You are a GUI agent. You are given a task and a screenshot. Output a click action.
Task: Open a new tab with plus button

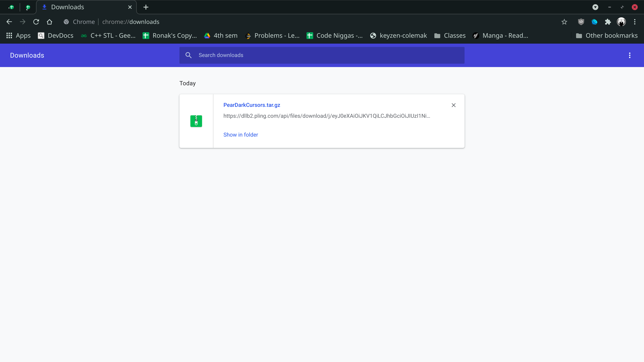point(146,7)
